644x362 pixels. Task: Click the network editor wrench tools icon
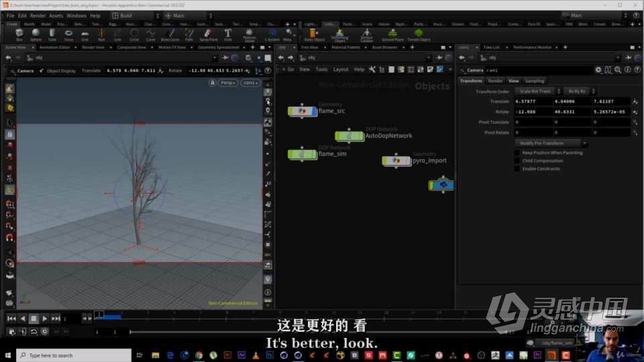point(372,70)
